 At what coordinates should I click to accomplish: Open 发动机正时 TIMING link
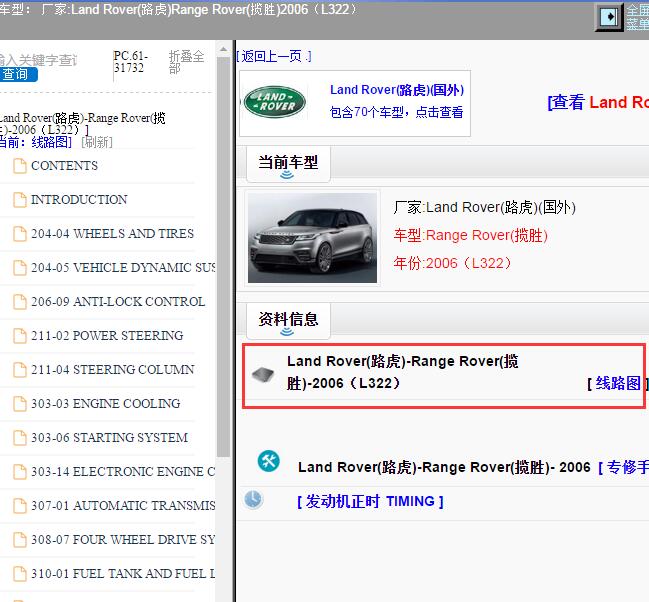pos(370,501)
